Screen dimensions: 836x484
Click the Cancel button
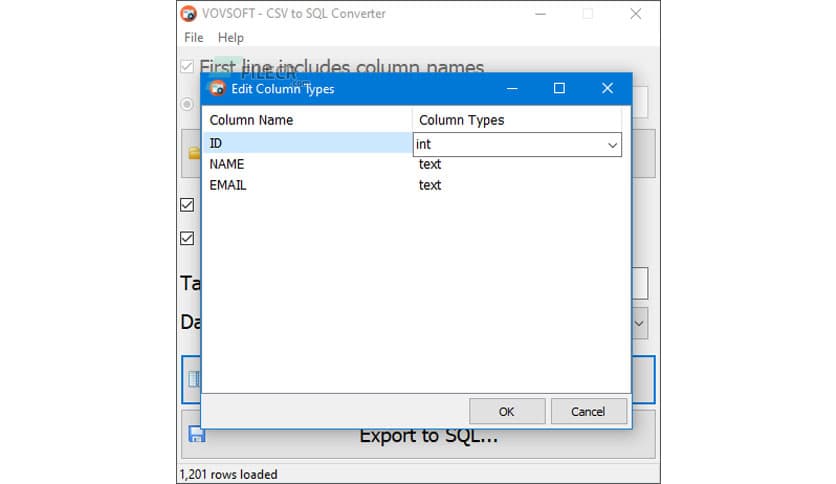point(588,412)
